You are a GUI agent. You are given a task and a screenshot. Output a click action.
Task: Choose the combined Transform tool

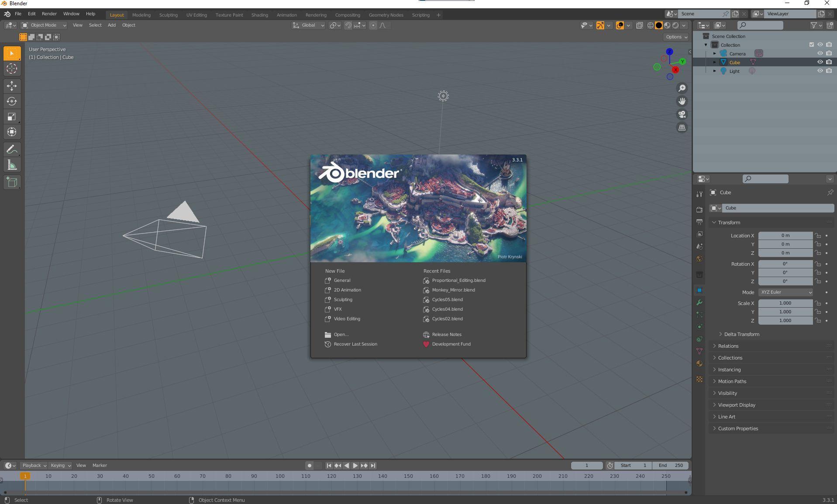12,132
